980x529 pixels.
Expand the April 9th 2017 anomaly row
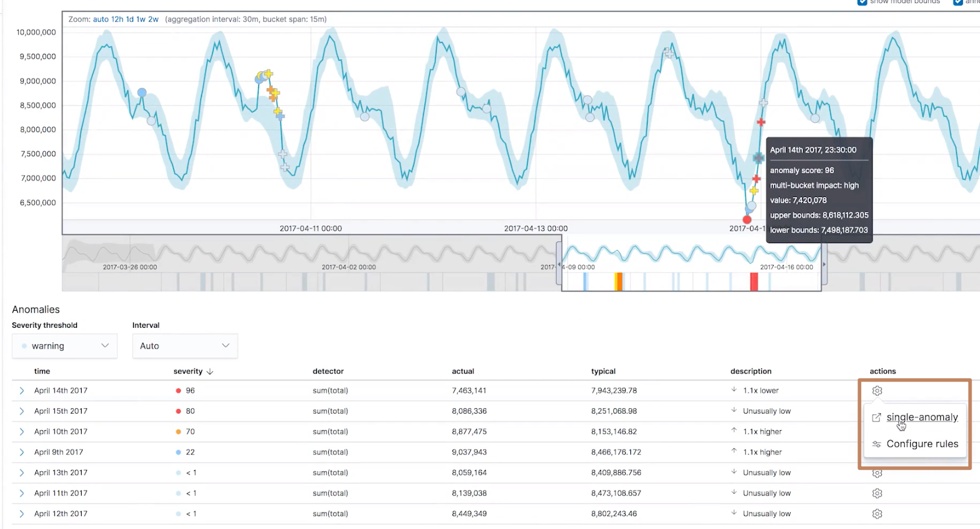click(22, 452)
